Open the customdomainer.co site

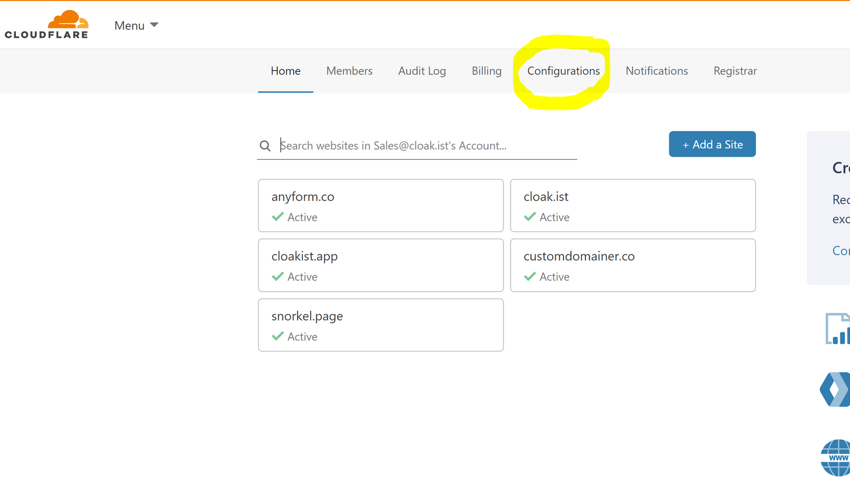click(632, 265)
